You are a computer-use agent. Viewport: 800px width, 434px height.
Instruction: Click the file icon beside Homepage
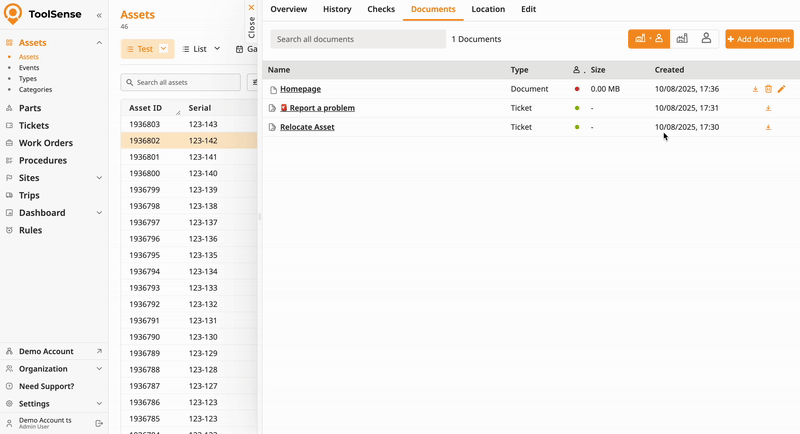tap(273, 90)
